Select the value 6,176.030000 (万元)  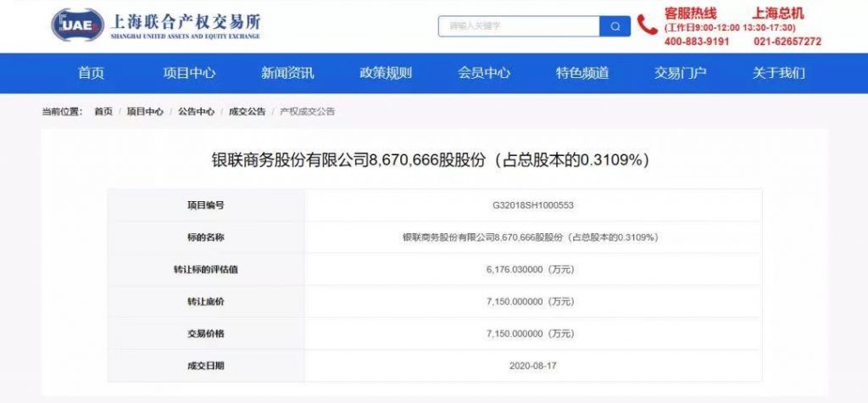coord(532,270)
